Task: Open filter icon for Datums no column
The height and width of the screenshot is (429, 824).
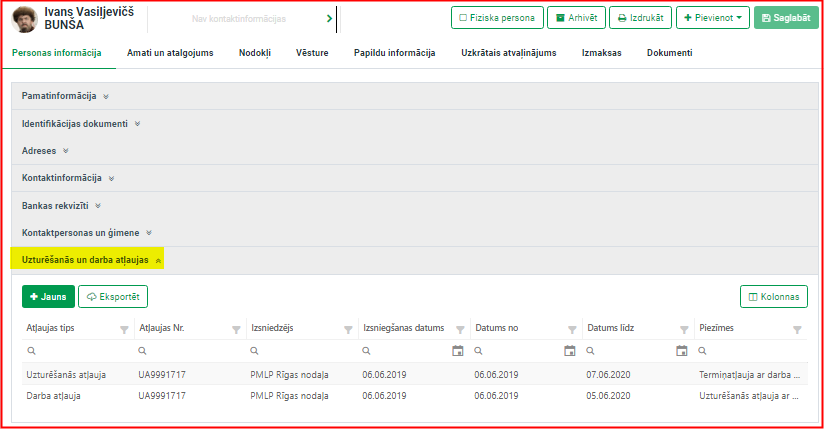Action: 572,330
